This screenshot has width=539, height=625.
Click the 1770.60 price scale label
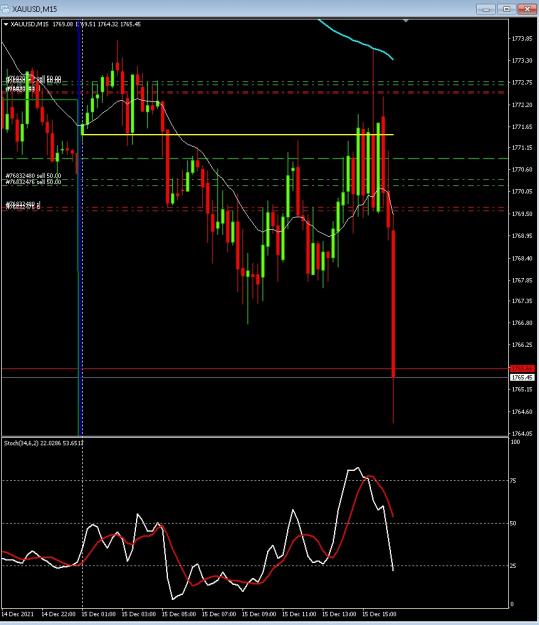(x=522, y=170)
